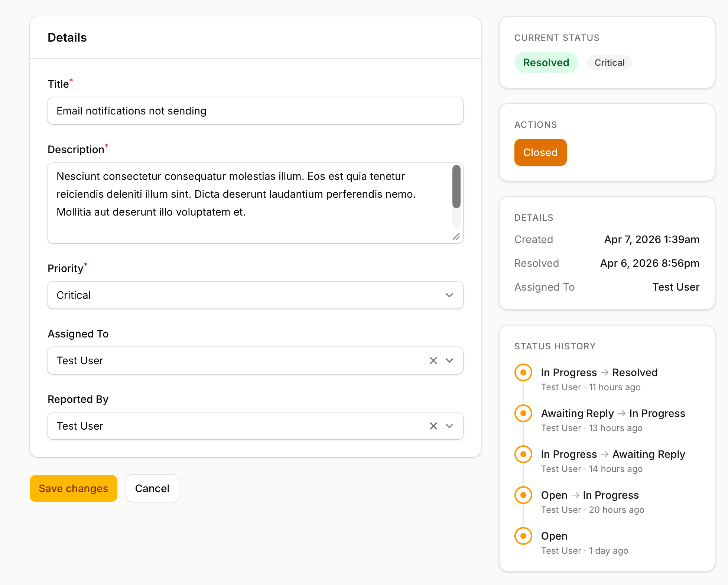Click the Test User assigned value in Details

pyautogui.click(x=676, y=287)
